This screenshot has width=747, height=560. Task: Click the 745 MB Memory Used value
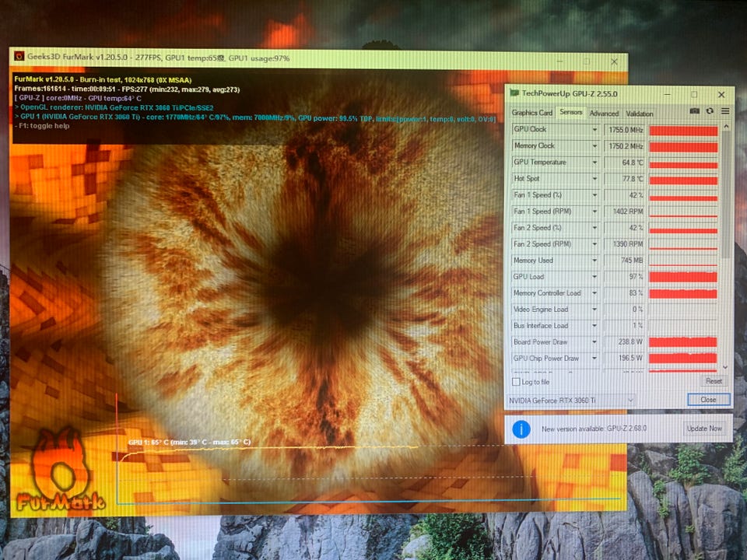pos(625,261)
